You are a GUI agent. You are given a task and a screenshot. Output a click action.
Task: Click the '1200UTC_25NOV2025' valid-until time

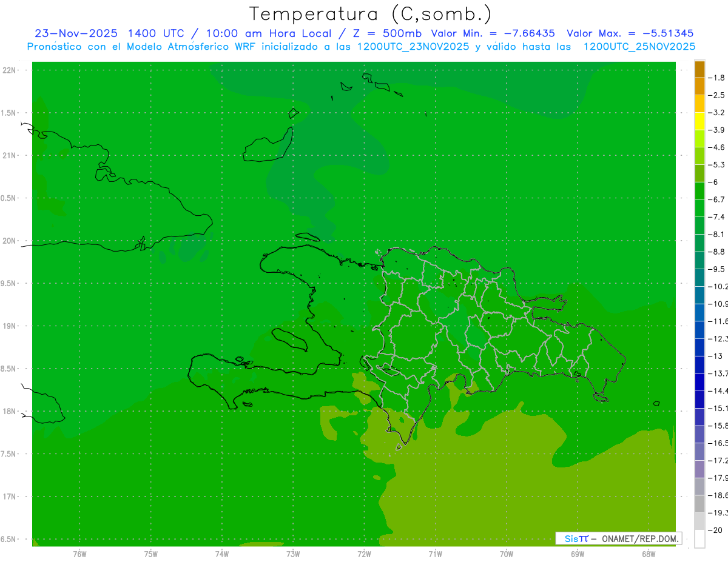639,47
